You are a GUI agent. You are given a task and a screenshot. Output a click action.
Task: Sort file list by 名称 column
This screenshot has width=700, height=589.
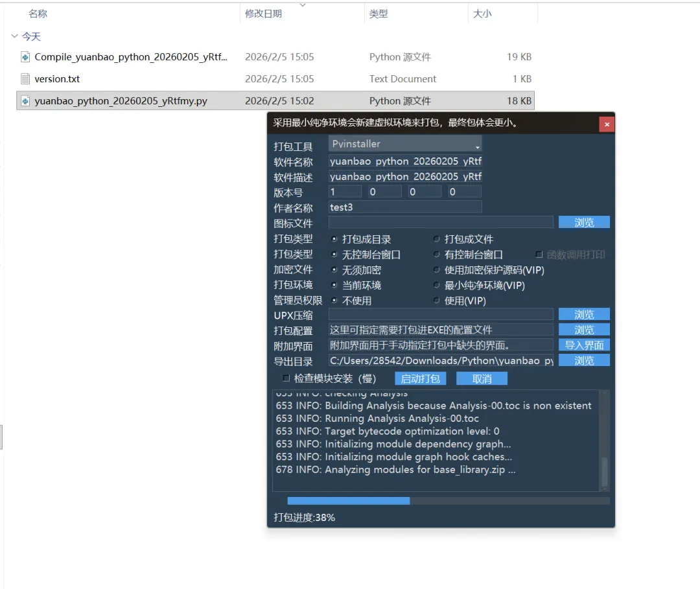(x=38, y=14)
